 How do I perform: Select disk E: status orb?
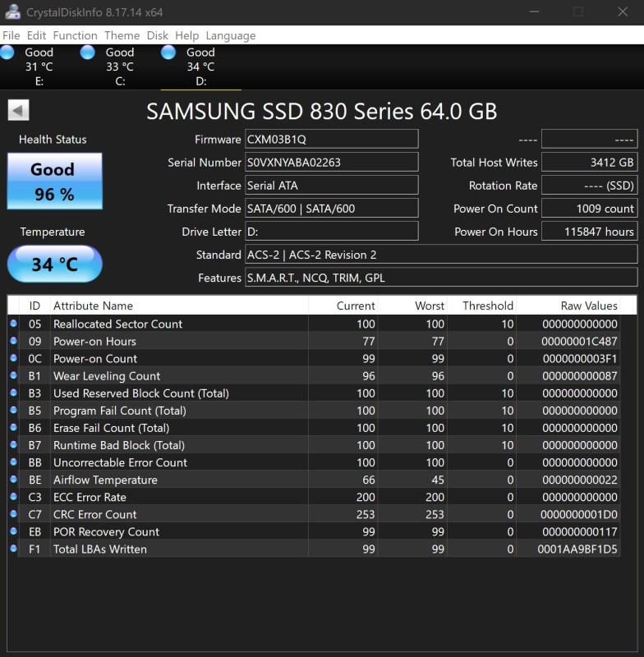click(7, 53)
